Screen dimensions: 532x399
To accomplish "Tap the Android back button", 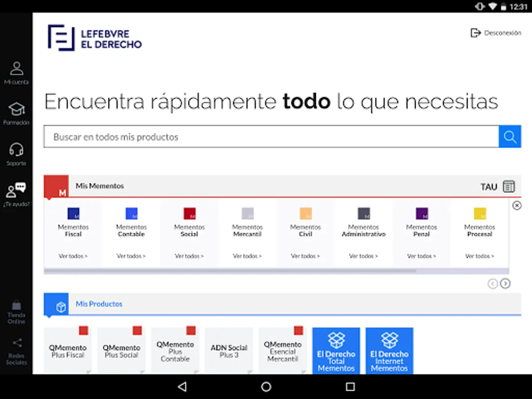I will 182,387.
